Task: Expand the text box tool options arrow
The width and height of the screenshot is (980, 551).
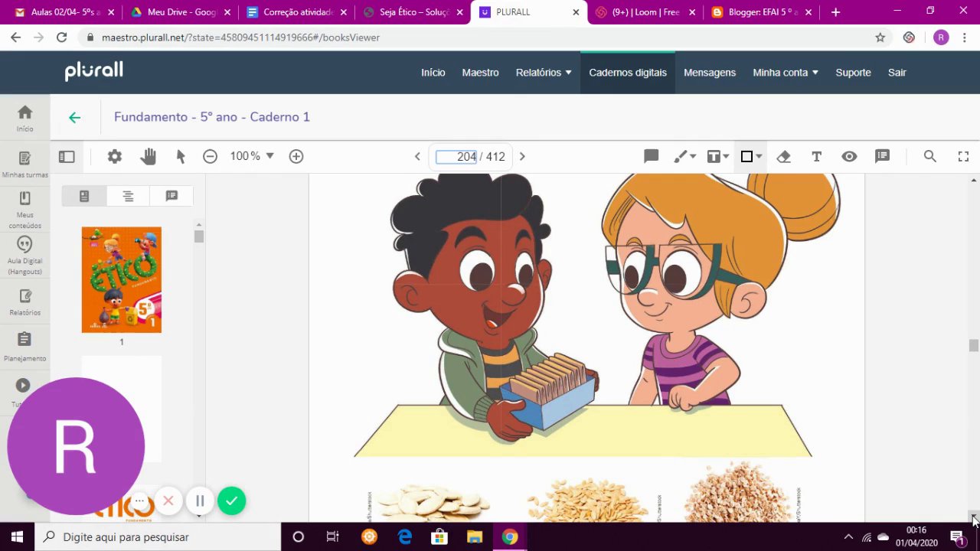Action: point(726,156)
